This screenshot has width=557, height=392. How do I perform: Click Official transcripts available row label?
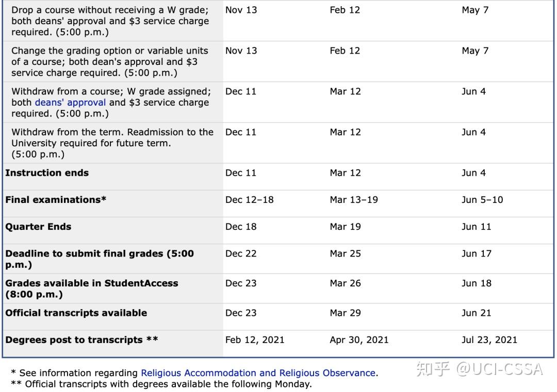point(76,313)
